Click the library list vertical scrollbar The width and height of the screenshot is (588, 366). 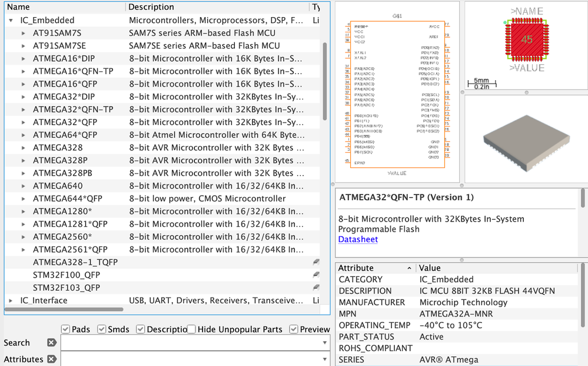pos(325,81)
